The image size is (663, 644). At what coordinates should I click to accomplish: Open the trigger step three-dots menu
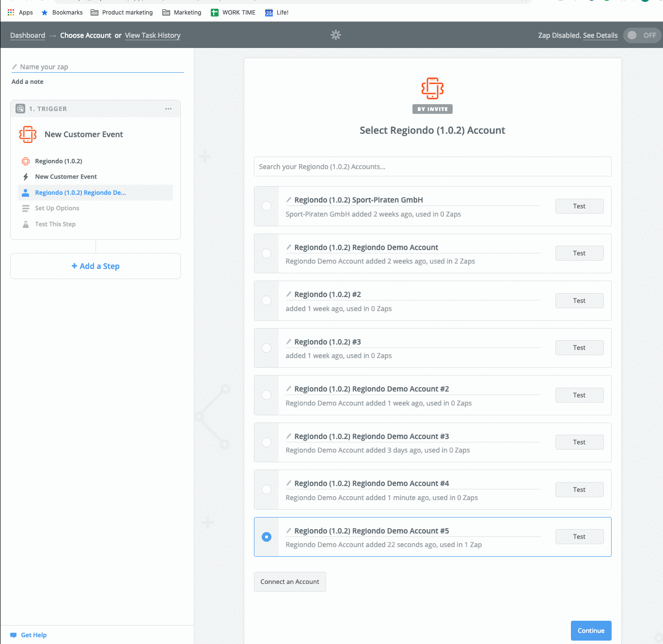[168, 109]
